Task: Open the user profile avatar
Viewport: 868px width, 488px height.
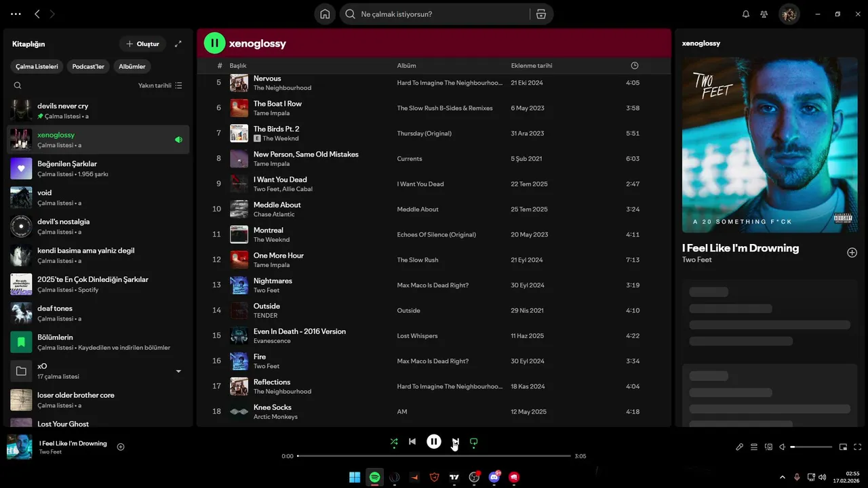Action: (x=789, y=14)
